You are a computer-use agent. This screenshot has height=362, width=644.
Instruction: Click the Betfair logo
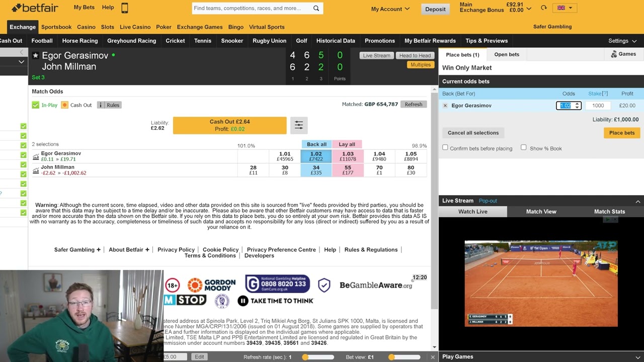(35, 8)
